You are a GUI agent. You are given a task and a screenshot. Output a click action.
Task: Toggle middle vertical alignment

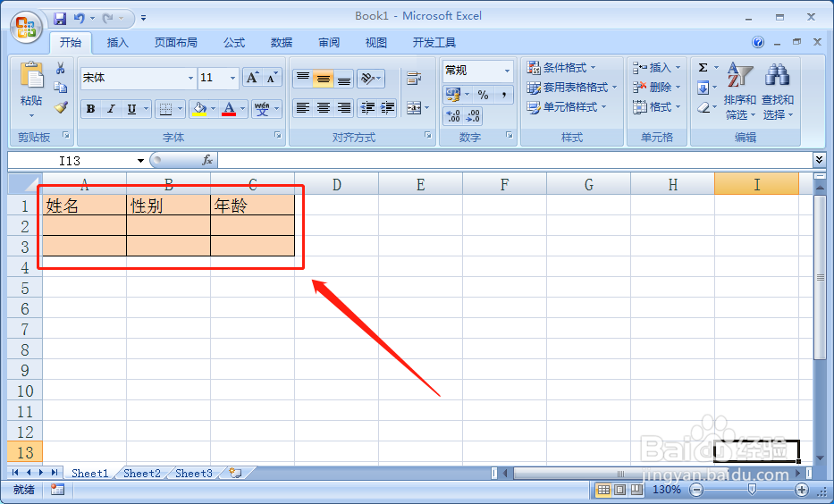(323, 79)
